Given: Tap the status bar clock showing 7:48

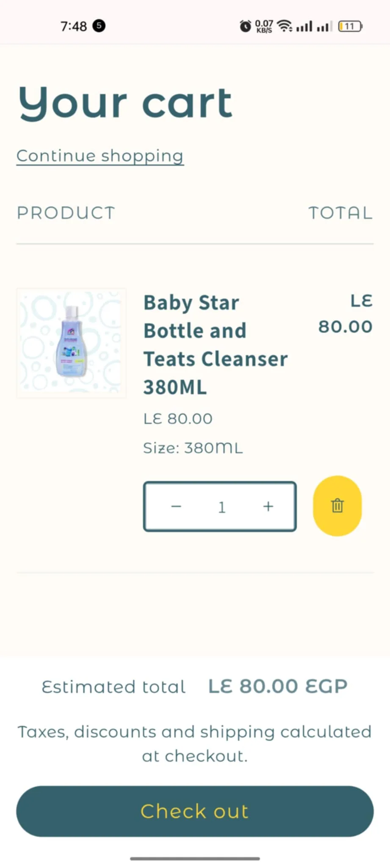Looking at the screenshot, I should click(74, 26).
